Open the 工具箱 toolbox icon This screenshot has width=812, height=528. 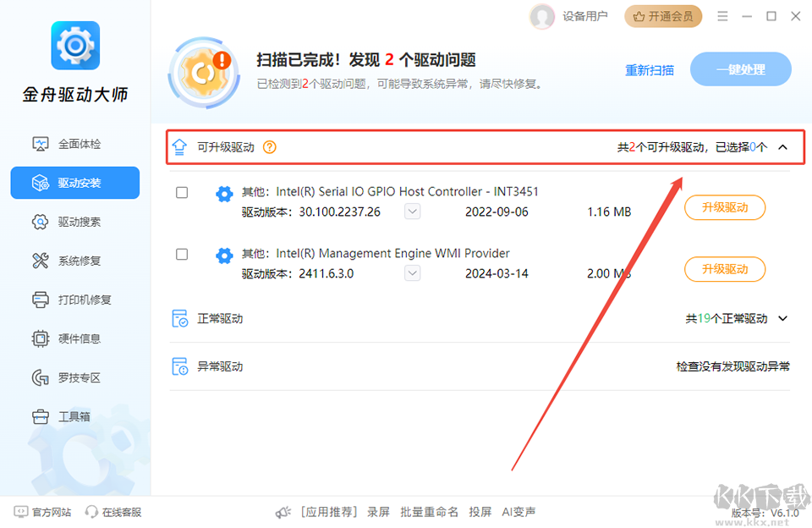coord(40,416)
